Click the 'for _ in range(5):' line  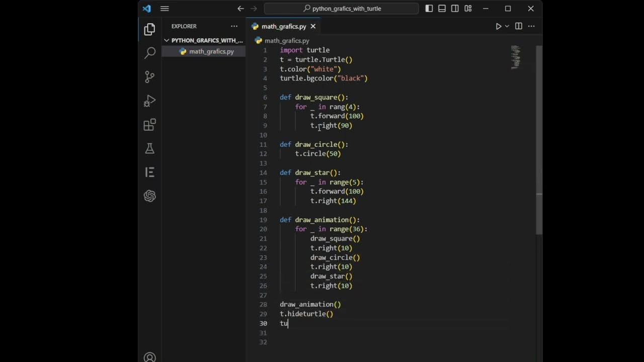330,182
